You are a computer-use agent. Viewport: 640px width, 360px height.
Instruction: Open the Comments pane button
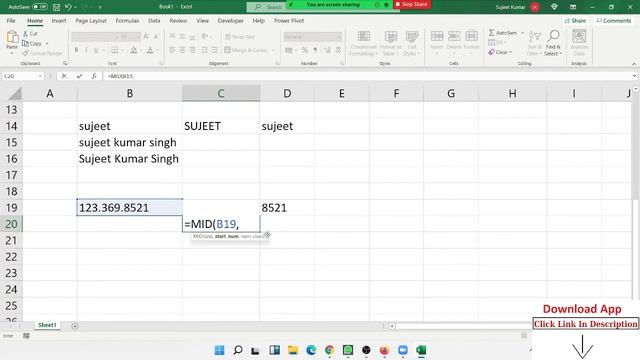[613, 20]
